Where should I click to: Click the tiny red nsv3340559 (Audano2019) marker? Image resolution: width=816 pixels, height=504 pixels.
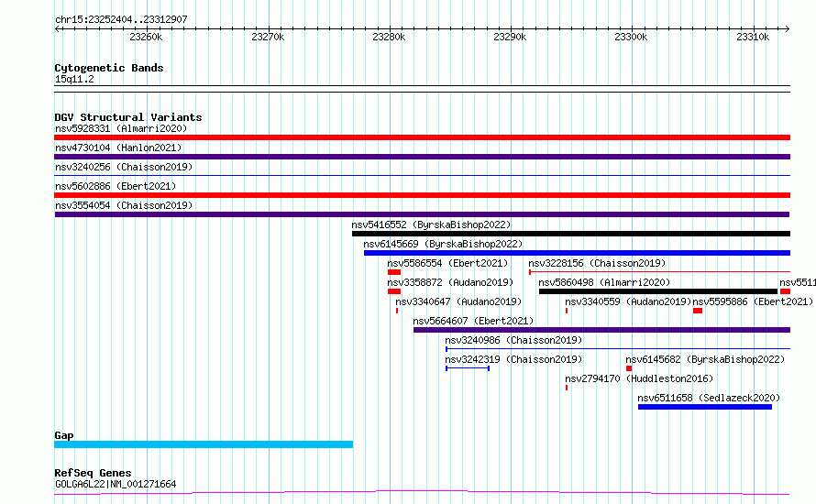coord(567,311)
